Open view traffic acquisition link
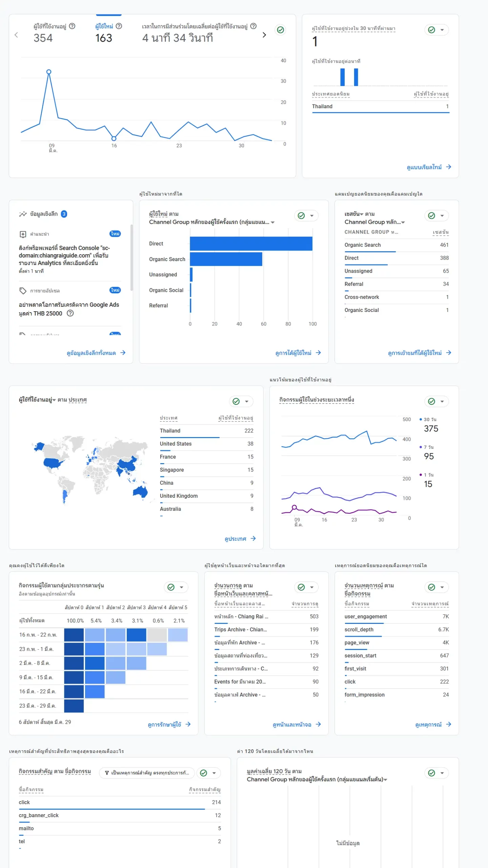This screenshot has width=488, height=868. (x=420, y=353)
